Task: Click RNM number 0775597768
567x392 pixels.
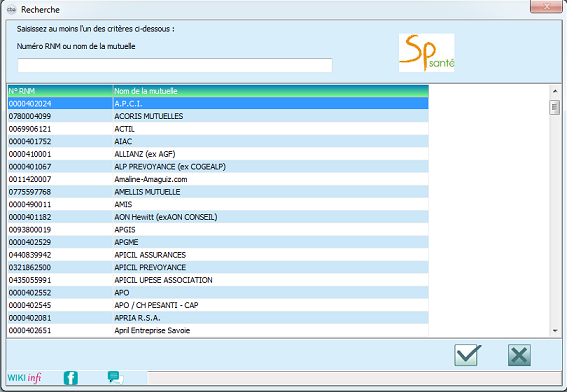Action: [x=30, y=192]
